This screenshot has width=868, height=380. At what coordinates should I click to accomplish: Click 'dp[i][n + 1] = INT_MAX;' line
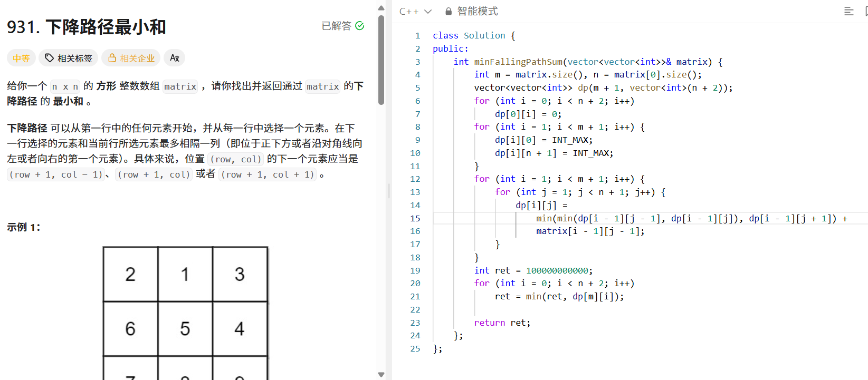554,153
